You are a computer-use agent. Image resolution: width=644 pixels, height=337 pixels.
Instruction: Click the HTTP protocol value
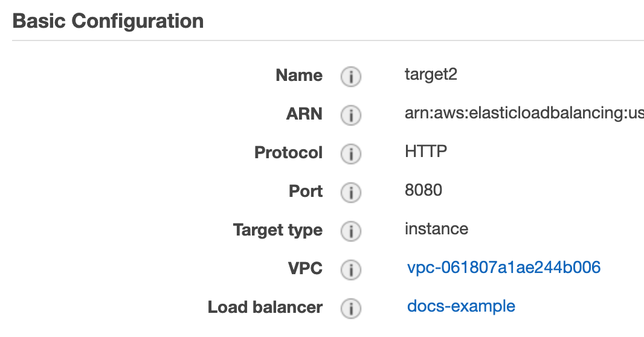coord(426,152)
